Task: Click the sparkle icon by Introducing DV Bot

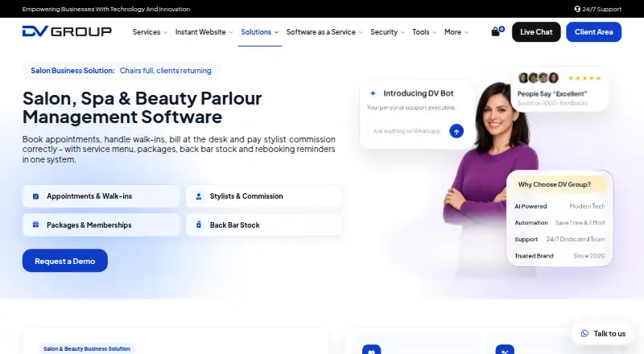Action: tap(373, 93)
